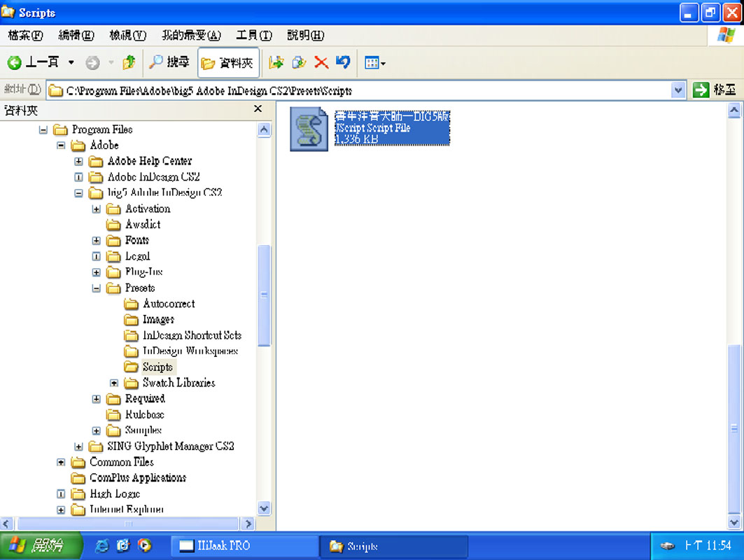Toggle the Folders pane toolbar button
744x560 pixels.
pyautogui.click(x=228, y=63)
